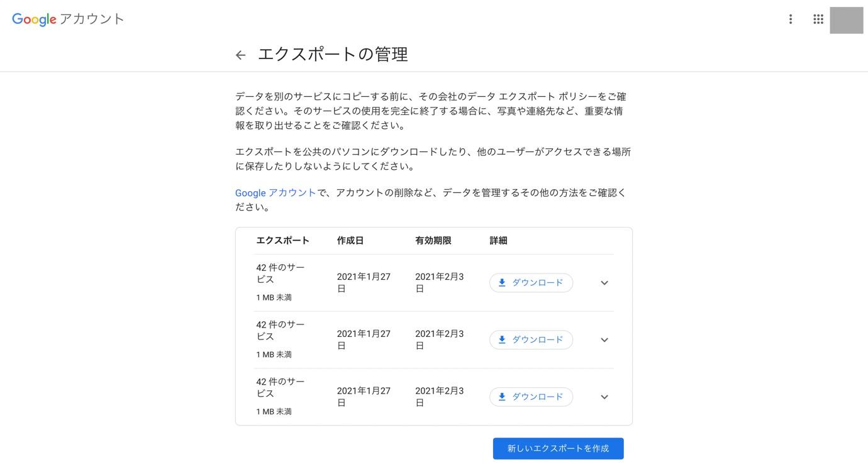Select the first 42 件のサービス entry
Viewport: 868px width, 474px height.
pyautogui.click(x=279, y=272)
